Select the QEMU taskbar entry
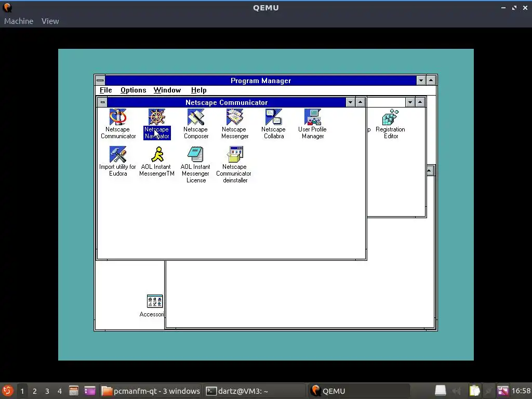This screenshot has height=399, width=532. tap(360, 391)
